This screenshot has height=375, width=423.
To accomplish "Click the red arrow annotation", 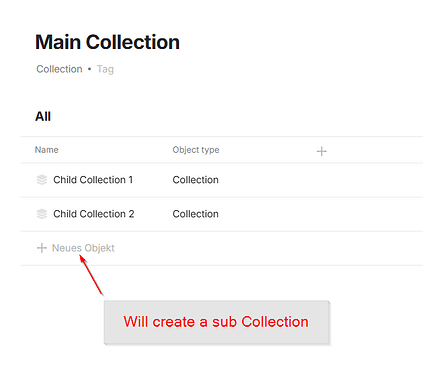I will 91,275.
